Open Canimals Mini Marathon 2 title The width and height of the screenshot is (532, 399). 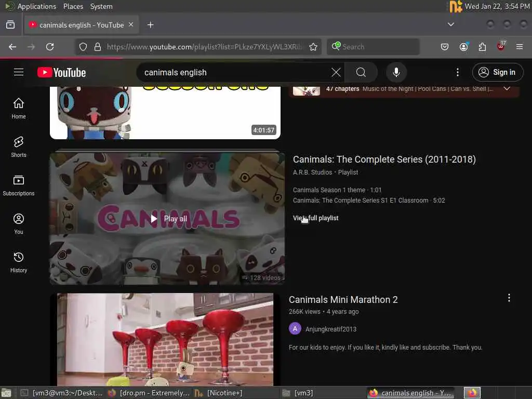pyautogui.click(x=343, y=300)
